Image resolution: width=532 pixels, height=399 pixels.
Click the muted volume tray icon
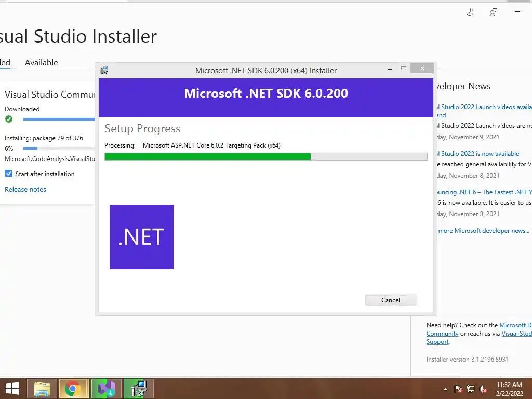(x=483, y=389)
